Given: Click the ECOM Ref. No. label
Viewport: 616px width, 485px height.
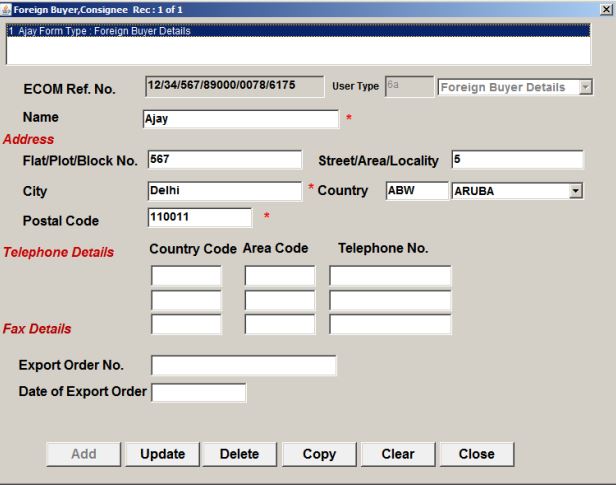Looking at the screenshot, I should (70, 89).
